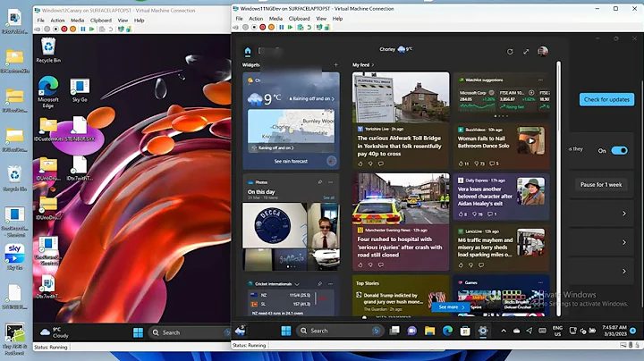Click ENG US language indicator

(557, 331)
